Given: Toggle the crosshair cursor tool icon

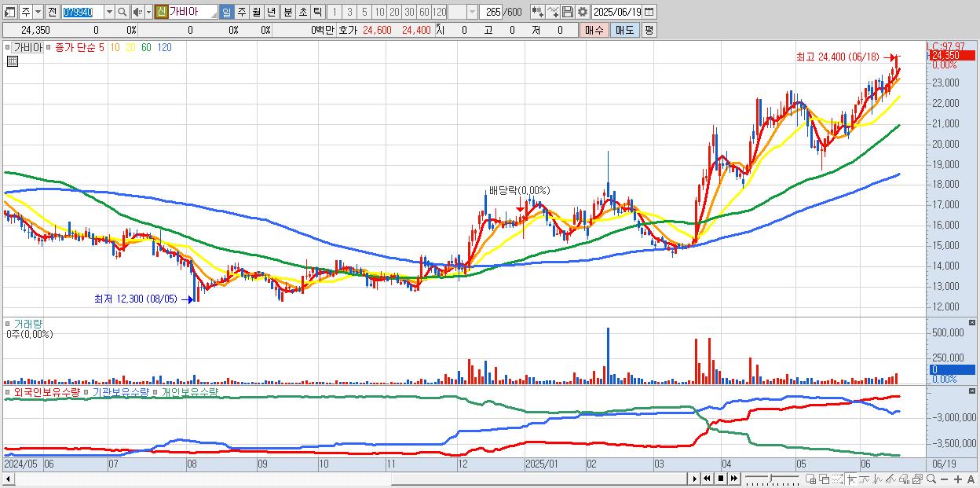Looking at the screenshot, I should 851,479.
